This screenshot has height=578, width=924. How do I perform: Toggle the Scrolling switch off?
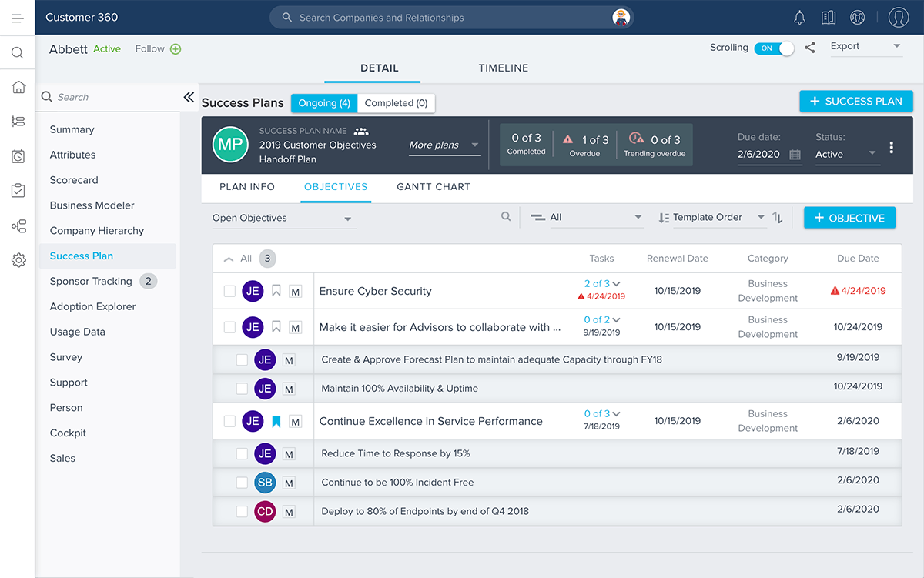(x=774, y=48)
